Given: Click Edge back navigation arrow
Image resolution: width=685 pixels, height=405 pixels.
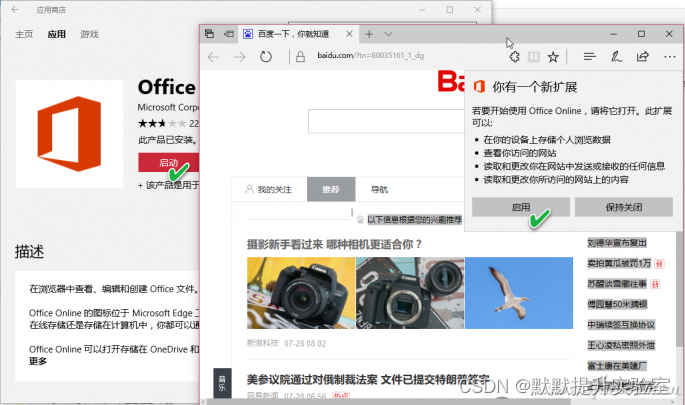Looking at the screenshot, I should point(213,57).
